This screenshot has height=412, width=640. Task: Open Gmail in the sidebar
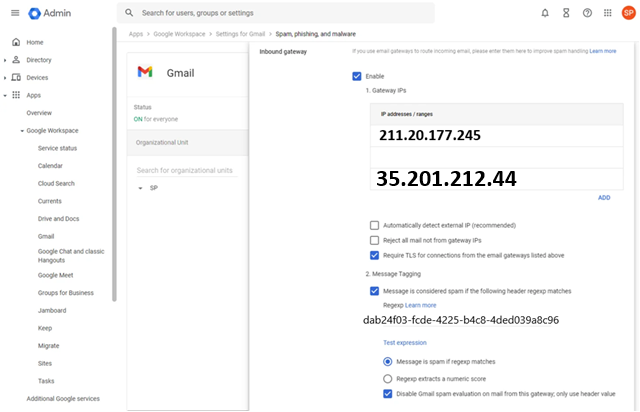(x=46, y=236)
